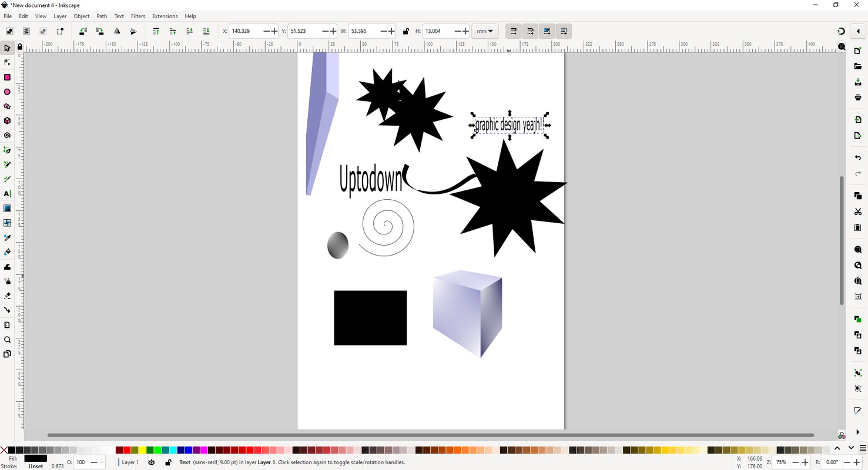The width and height of the screenshot is (868, 470).
Task: Select the Dropper color picker tool
Action: [7, 237]
